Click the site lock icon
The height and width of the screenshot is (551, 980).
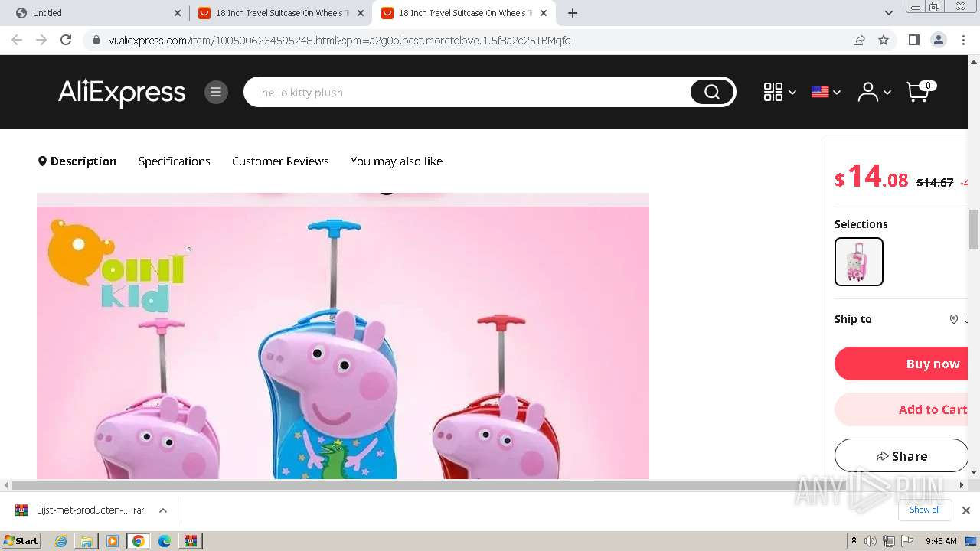point(96,41)
